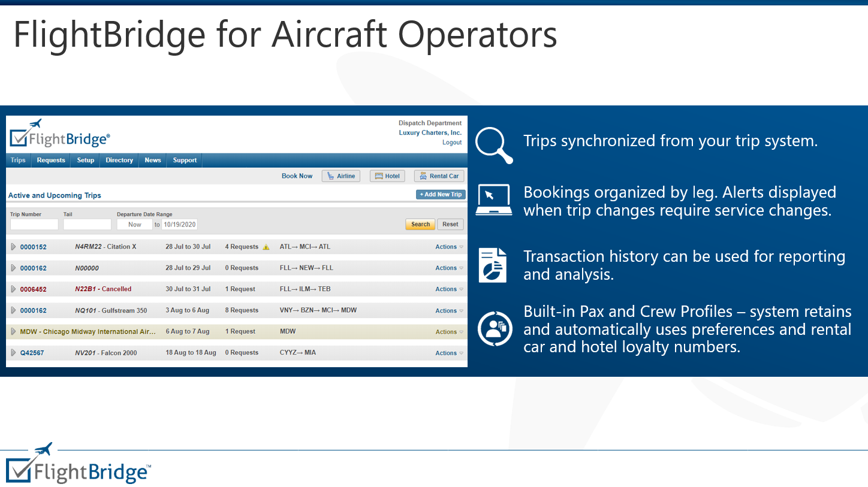Viewport: 868px width, 487px height.
Task: Expand the cancelled N22B1 trip row
Action: click(x=13, y=289)
